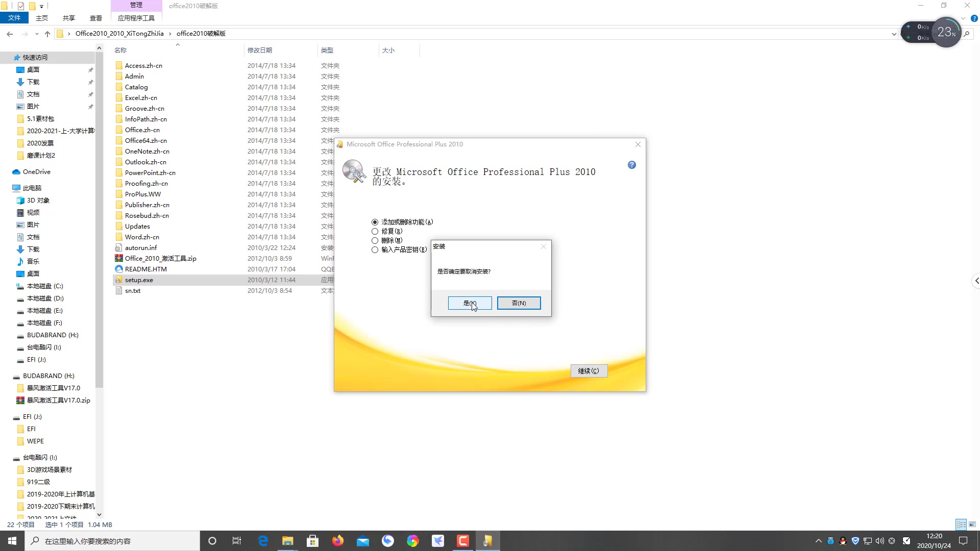Open Camtasia from taskbar
The width and height of the screenshot is (980, 551).
[463, 541]
